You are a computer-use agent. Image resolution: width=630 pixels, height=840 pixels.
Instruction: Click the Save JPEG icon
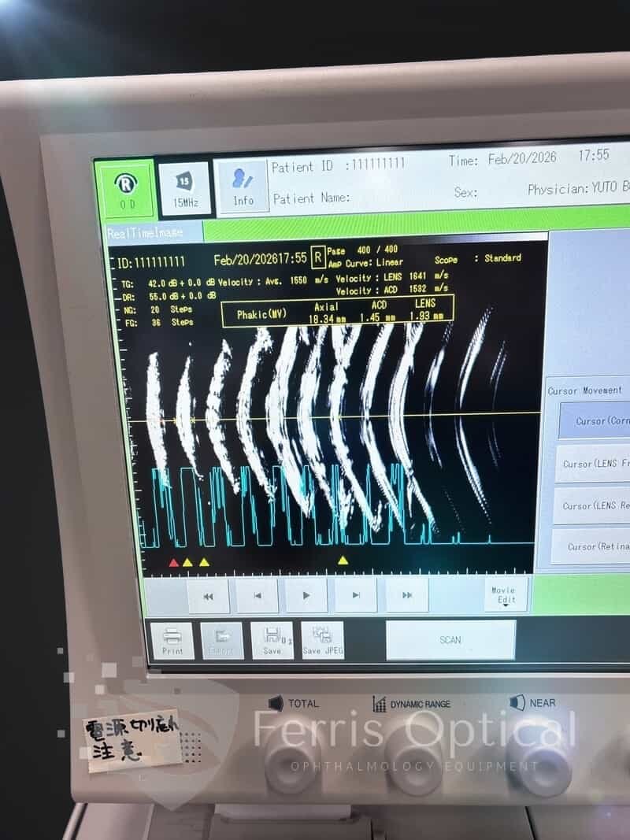(x=323, y=639)
